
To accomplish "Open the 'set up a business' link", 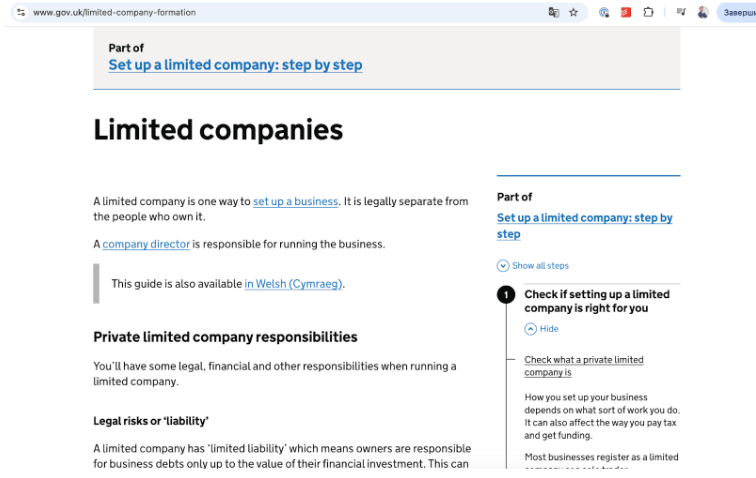I will (x=296, y=202).
